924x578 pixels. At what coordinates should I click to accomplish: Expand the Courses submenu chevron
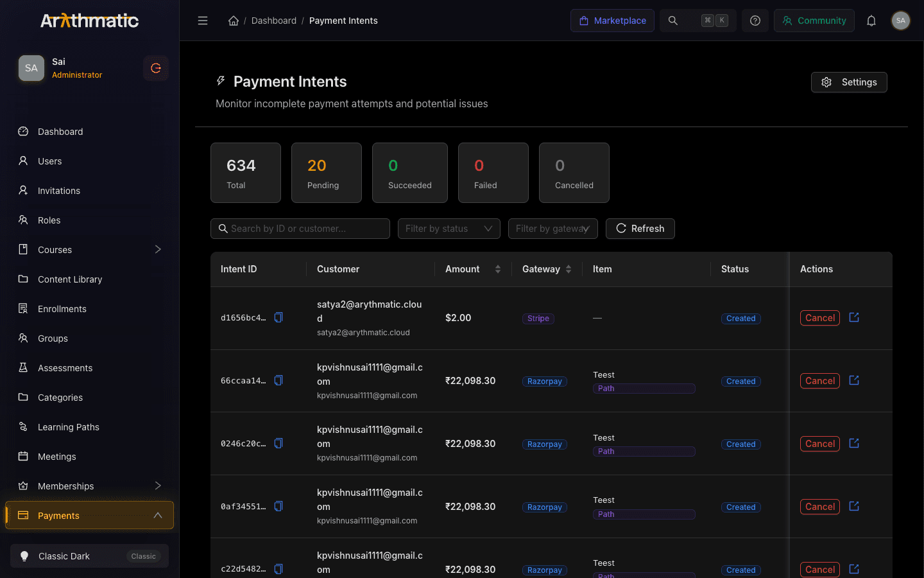coord(158,249)
